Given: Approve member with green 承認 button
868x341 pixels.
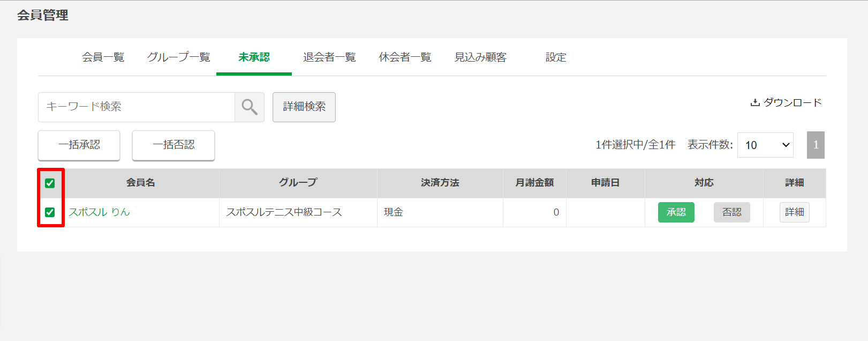Looking at the screenshot, I should (x=676, y=212).
